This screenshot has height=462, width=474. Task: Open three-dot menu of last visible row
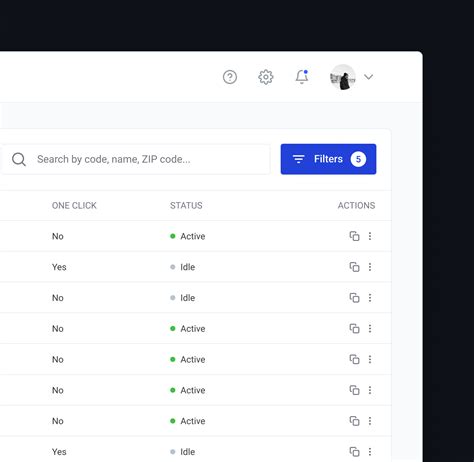[370, 452]
